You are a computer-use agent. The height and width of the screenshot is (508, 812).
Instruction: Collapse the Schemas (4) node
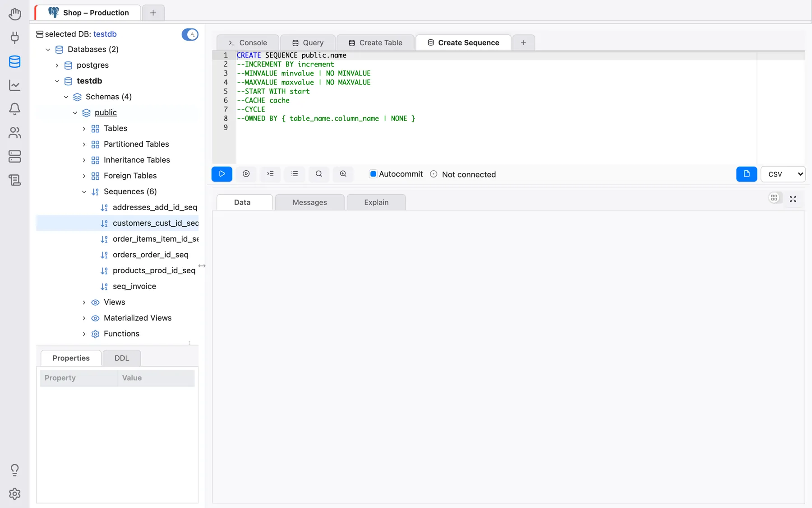[66, 97]
